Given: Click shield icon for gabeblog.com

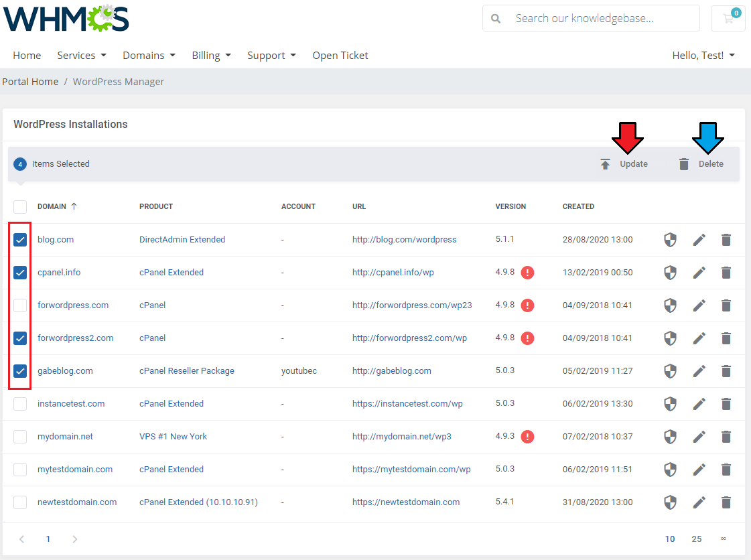Looking at the screenshot, I should (x=670, y=371).
